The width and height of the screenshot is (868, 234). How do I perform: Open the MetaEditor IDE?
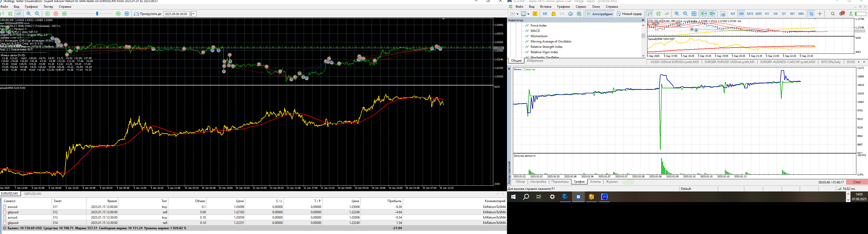coord(545,14)
